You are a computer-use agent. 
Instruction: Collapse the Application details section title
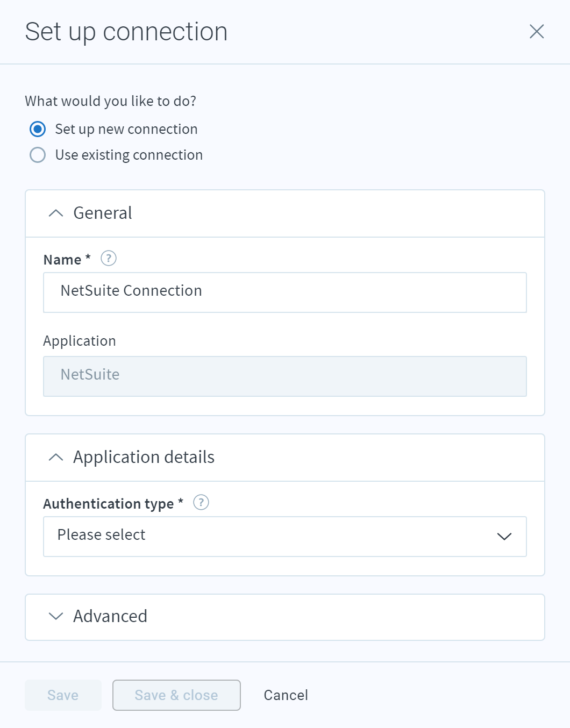coord(144,457)
